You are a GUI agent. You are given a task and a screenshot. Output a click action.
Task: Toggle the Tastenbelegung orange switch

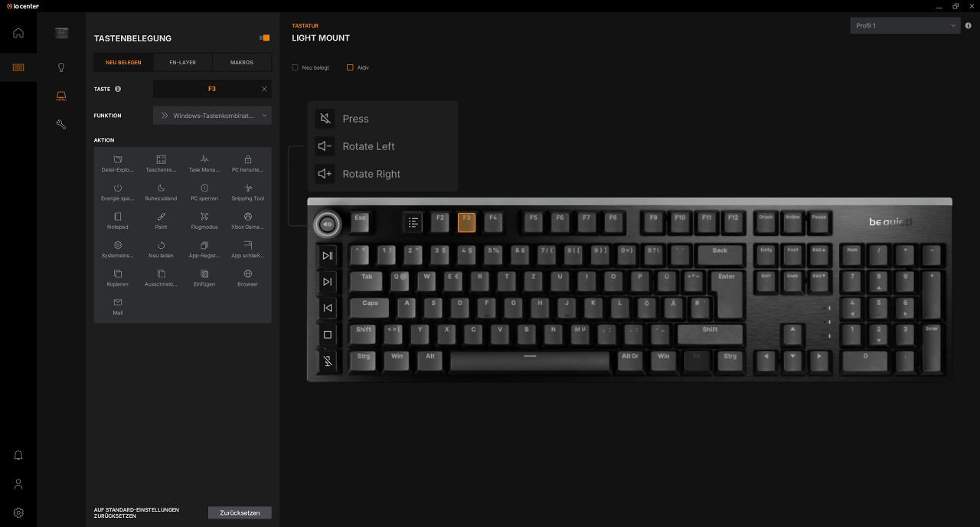click(x=265, y=38)
